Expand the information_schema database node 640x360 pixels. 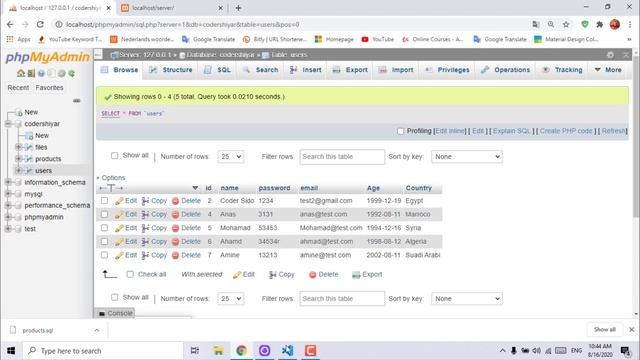pos(8,182)
